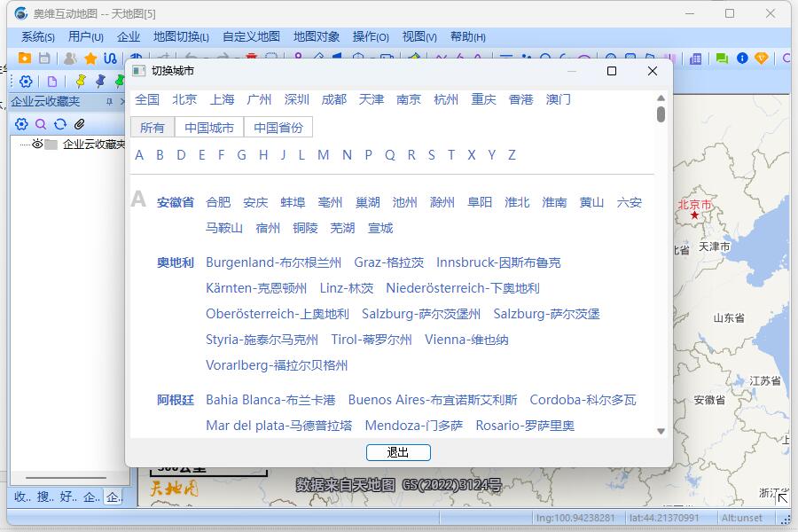
Task: Click the search magnifier in the favorites panel
Action: pyautogui.click(x=39, y=123)
